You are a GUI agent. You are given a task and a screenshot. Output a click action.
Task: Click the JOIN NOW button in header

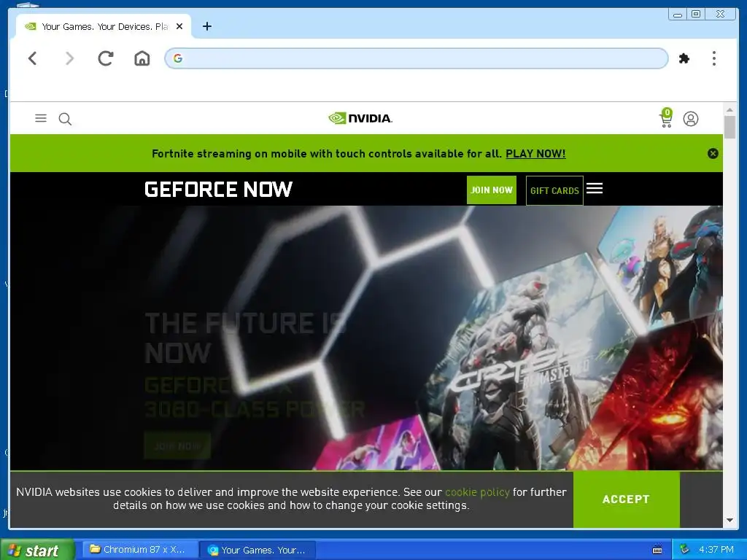click(492, 190)
